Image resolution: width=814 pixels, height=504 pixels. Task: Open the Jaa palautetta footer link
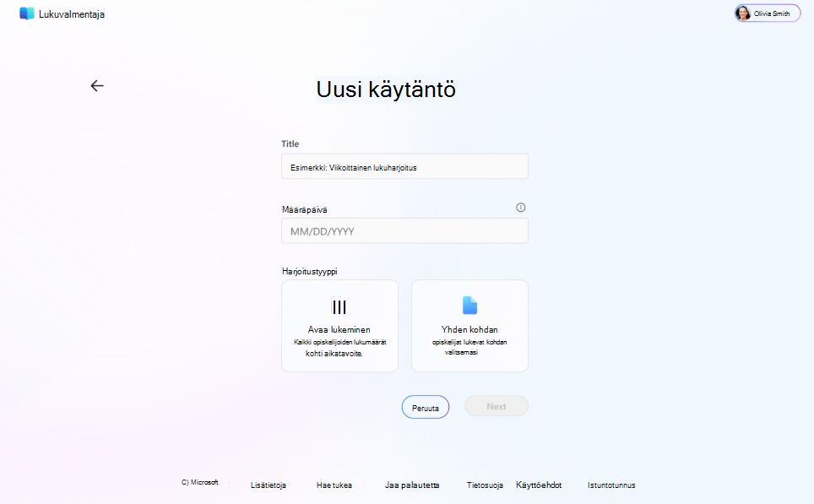coord(412,485)
